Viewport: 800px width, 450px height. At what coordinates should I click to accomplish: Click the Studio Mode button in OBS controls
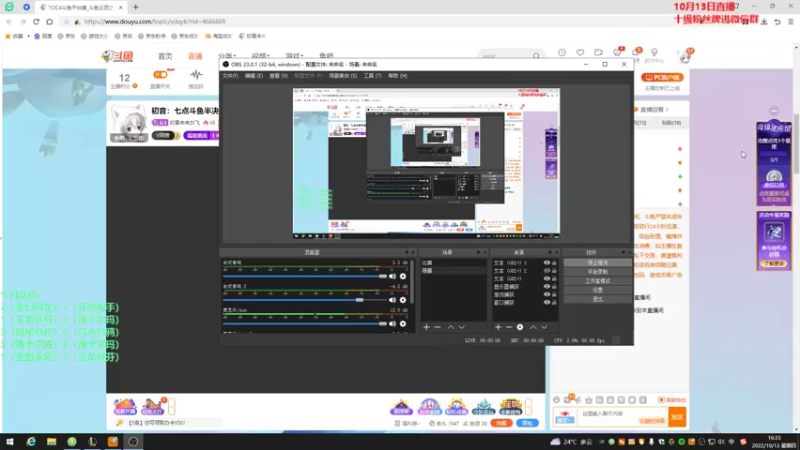(x=597, y=281)
